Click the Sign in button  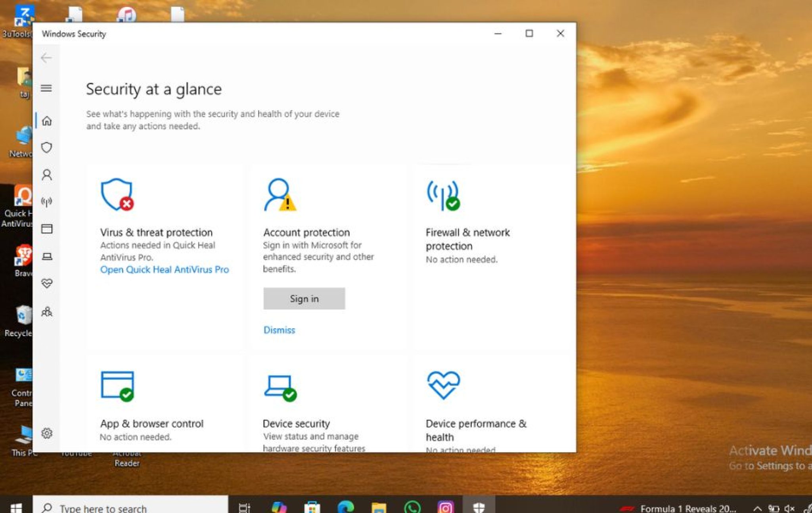pos(304,298)
